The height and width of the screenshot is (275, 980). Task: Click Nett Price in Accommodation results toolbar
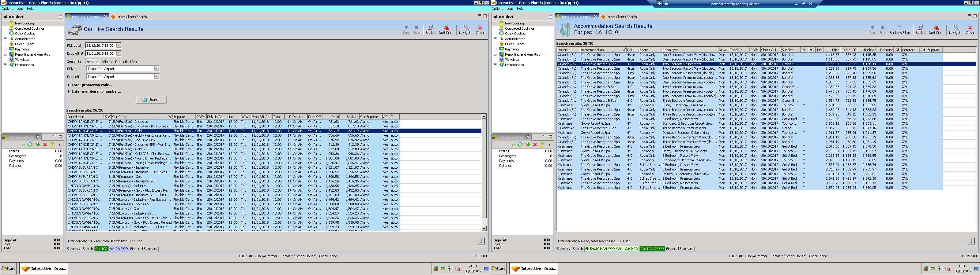coord(936,29)
